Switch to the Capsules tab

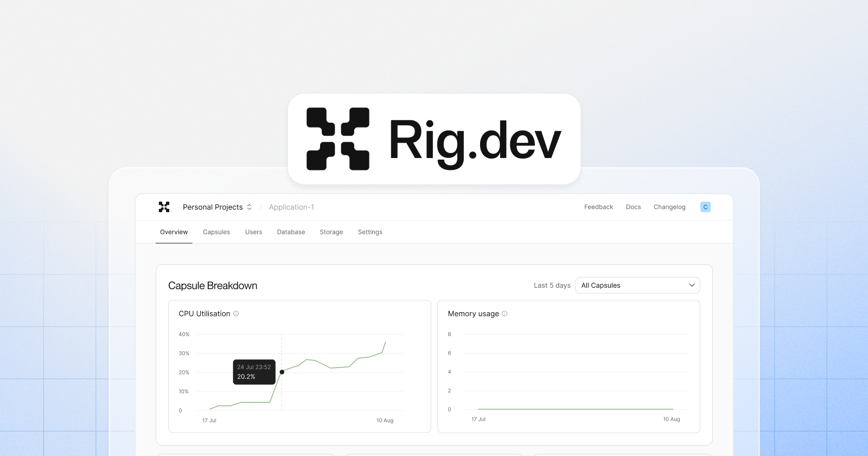(216, 232)
